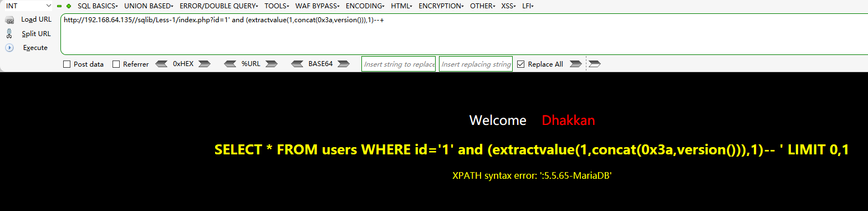Expand the ERROR/DOUBLE QUERY menu
Screen dimensions: 868x211
click(x=219, y=6)
